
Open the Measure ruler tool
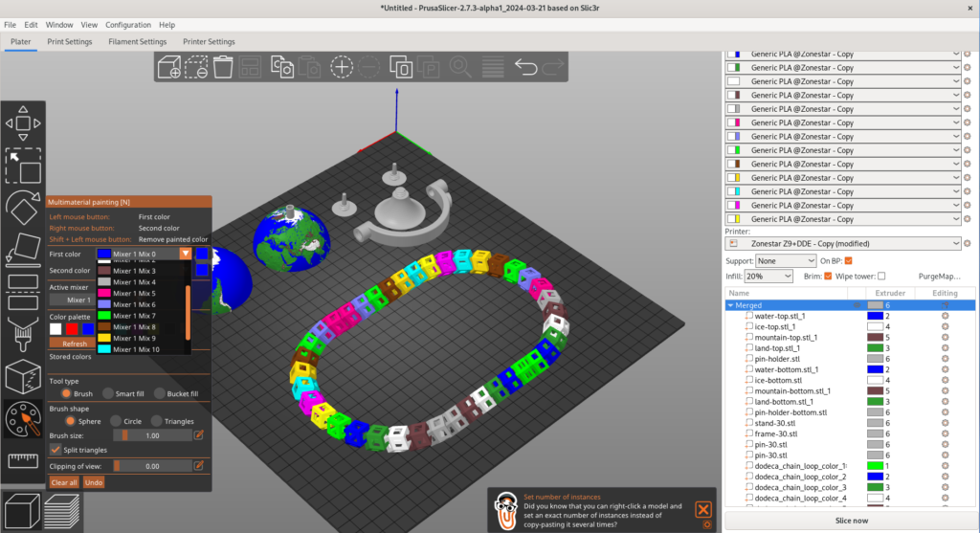pos(23,460)
